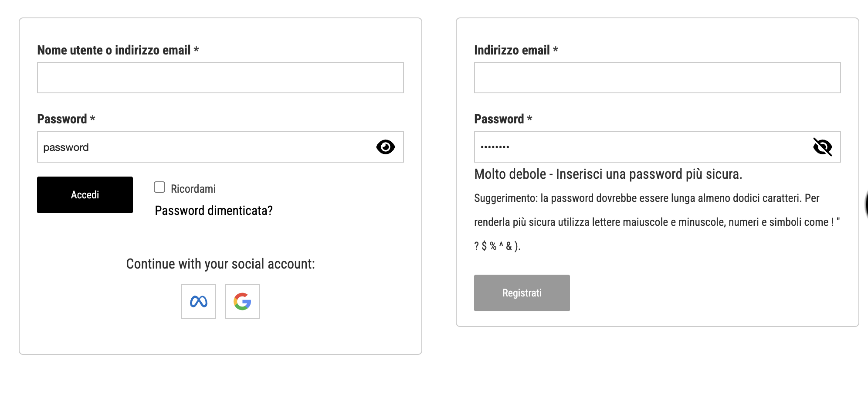Screen dimensions: 868x395
Task: Tick the Ricordami checkbox
Action: tap(159, 187)
